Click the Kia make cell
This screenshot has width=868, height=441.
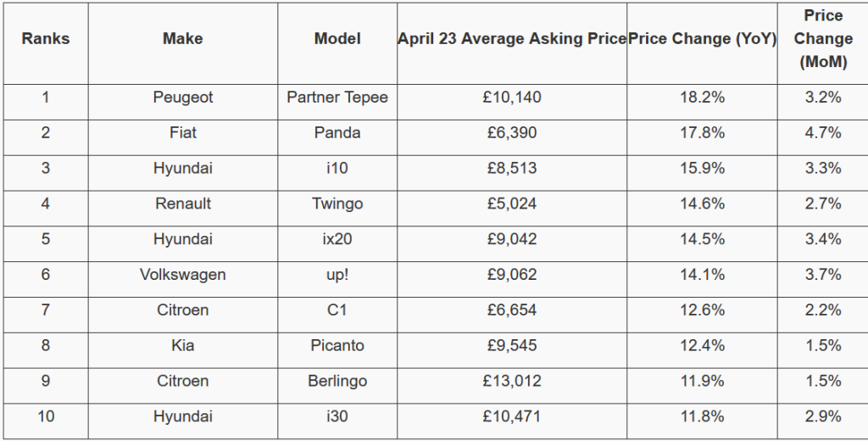click(183, 346)
